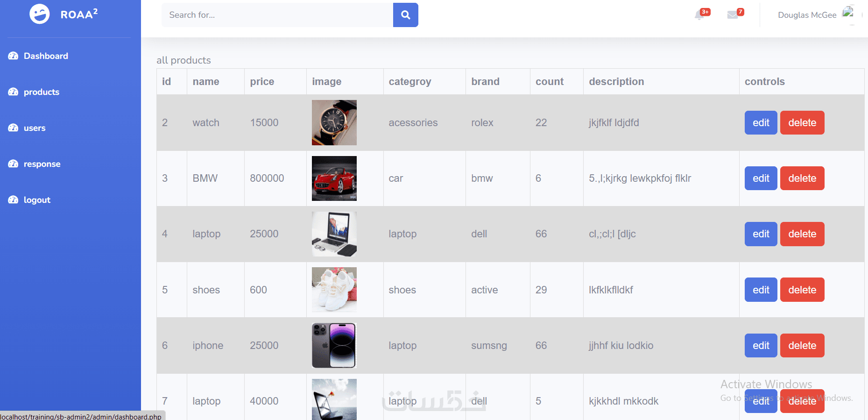Viewport: 868px width, 420px height.
Task: Open the response section
Action: (42, 164)
